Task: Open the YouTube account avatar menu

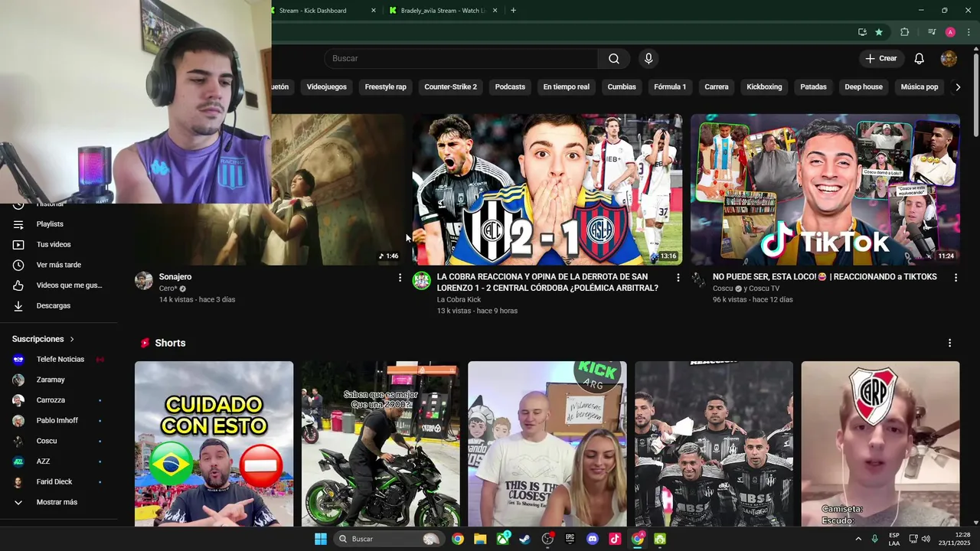Action: point(949,58)
